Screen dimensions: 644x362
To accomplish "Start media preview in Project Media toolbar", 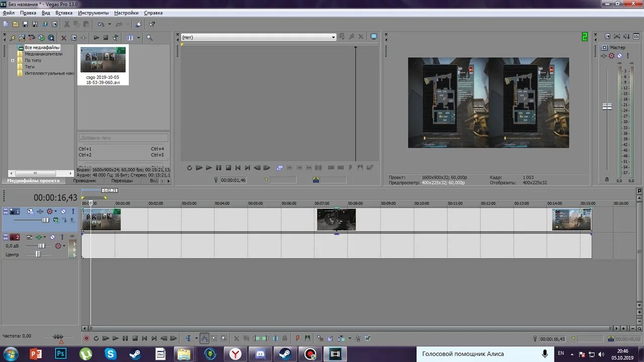I will 96,38.
